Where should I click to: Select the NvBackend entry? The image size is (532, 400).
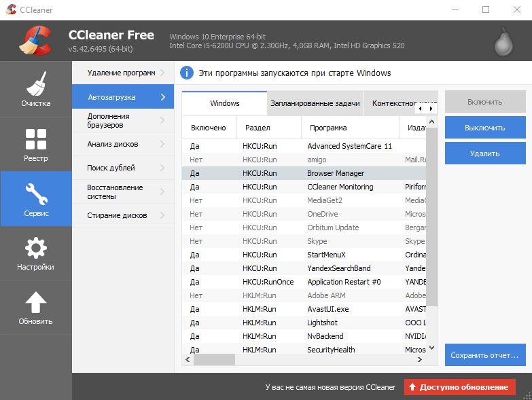(x=304, y=336)
